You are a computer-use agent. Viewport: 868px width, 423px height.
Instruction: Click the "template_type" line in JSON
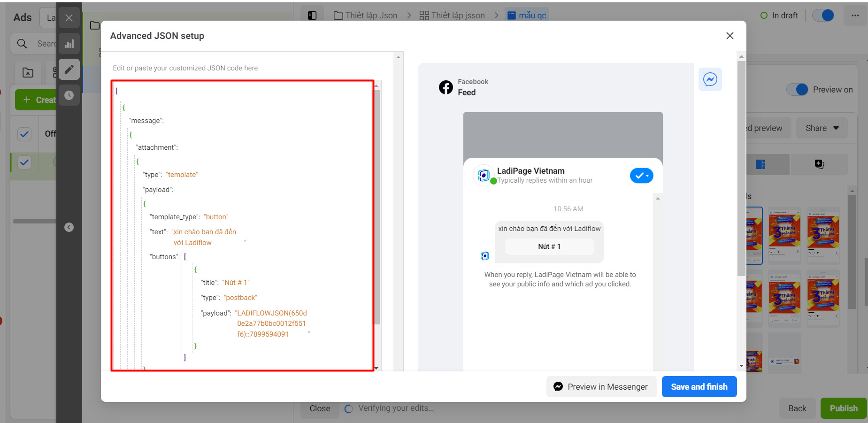[189, 217]
